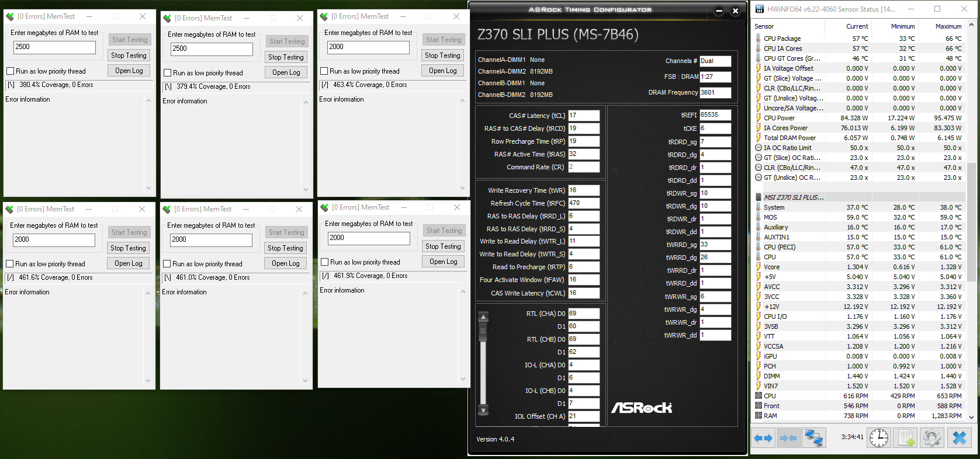Click the thermometer icon beside MOS row
Screen dimensions: 980x459
click(x=759, y=217)
